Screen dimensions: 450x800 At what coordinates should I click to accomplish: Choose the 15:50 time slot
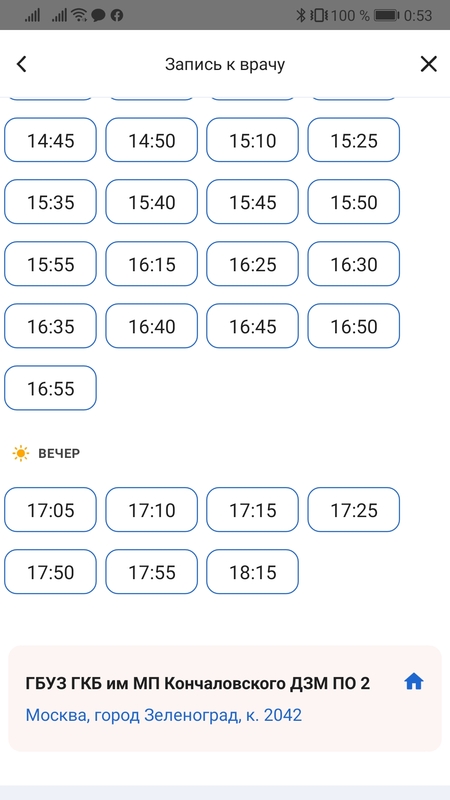tap(354, 202)
